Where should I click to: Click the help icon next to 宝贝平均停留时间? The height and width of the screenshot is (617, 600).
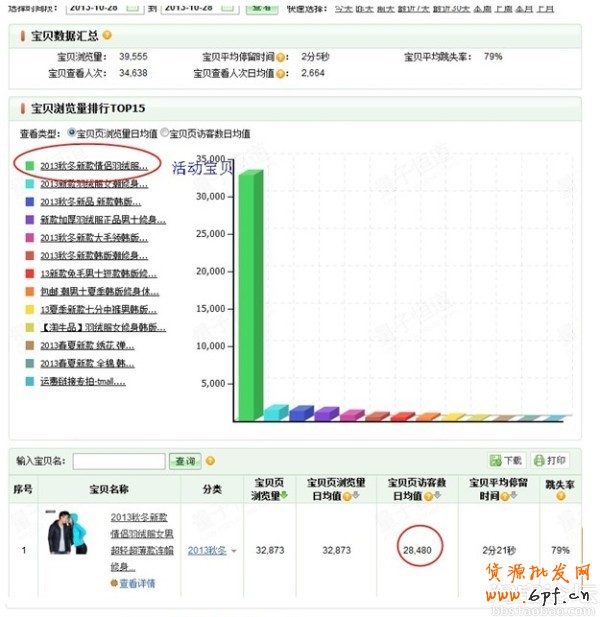point(282,58)
